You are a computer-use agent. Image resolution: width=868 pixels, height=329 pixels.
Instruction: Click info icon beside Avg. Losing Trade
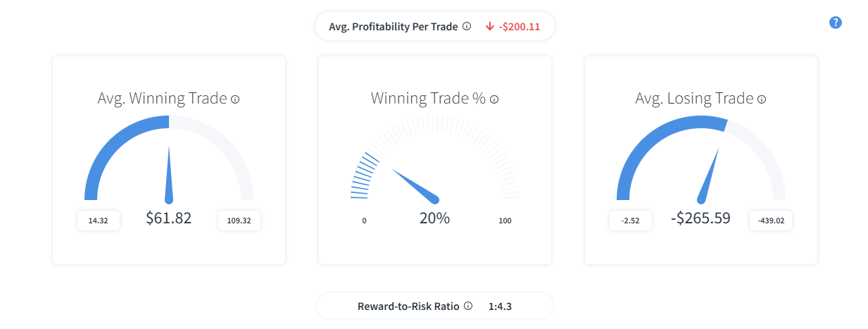(x=762, y=99)
